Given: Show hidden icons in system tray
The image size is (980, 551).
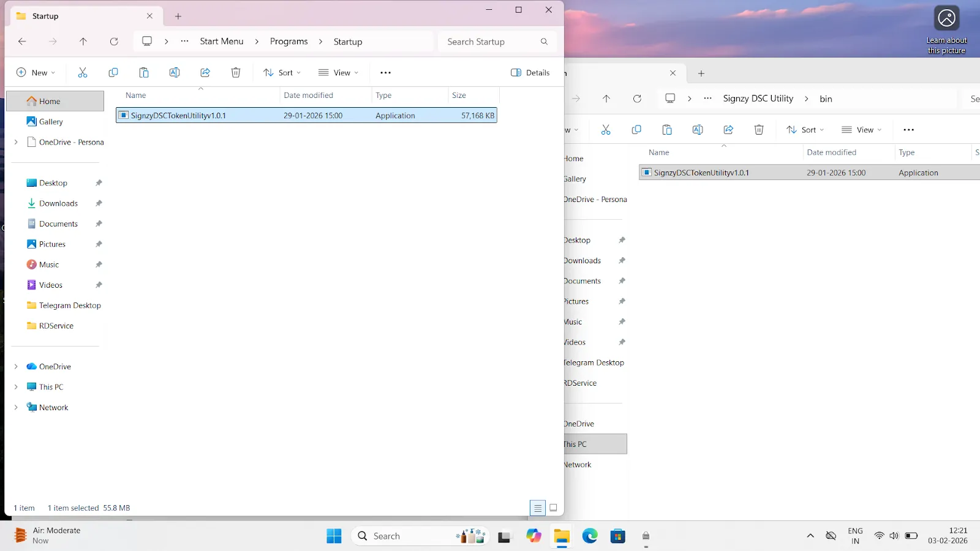Looking at the screenshot, I should coord(810,536).
